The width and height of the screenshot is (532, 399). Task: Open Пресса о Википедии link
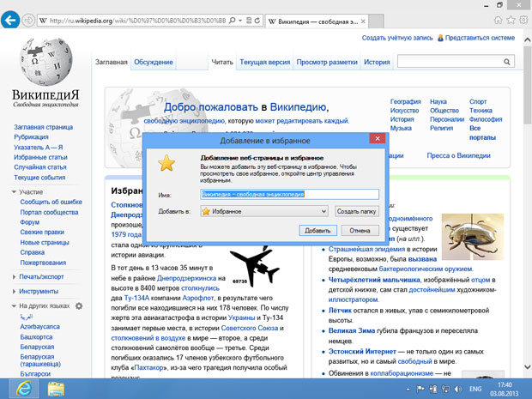(458, 155)
